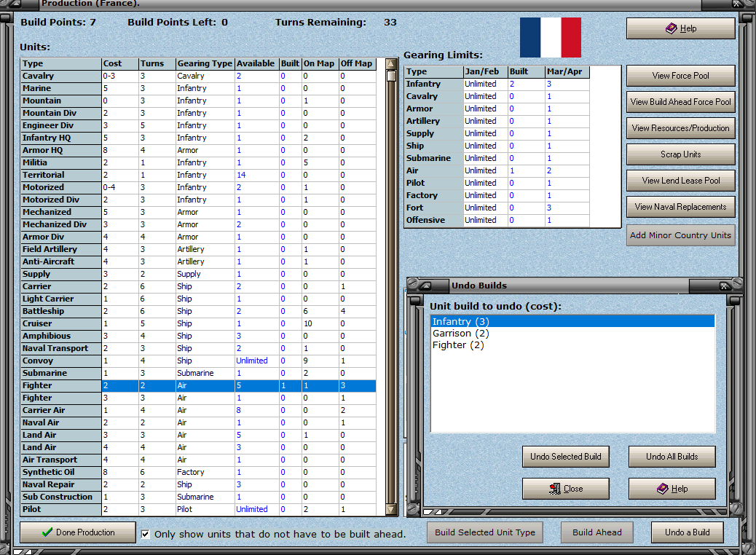
Task: Open the Scrap Units screen
Action: (680, 154)
